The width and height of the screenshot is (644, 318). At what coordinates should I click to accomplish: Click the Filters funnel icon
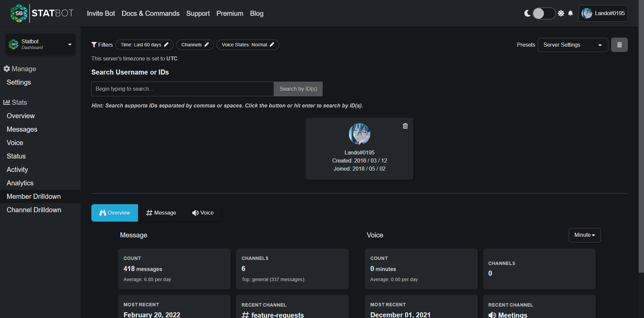coord(94,45)
